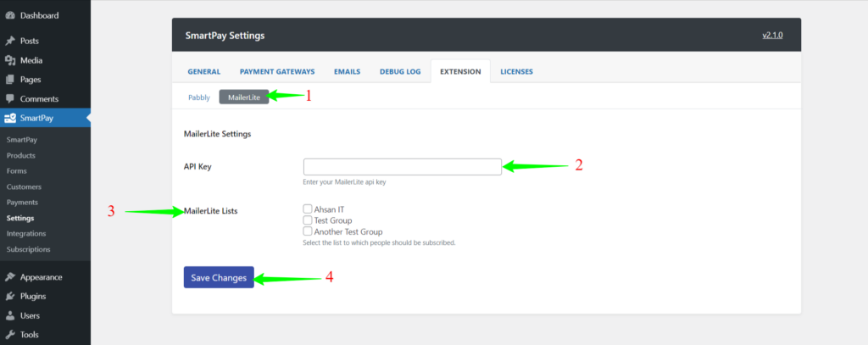Image resolution: width=868 pixels, height=345 pixels.
Task: Check the Test Group checkbox
Action: (x=307, y=220)
